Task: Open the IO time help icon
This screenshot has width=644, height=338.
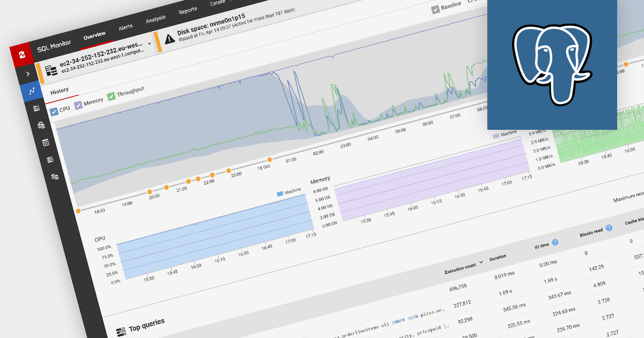Action: 555,243
